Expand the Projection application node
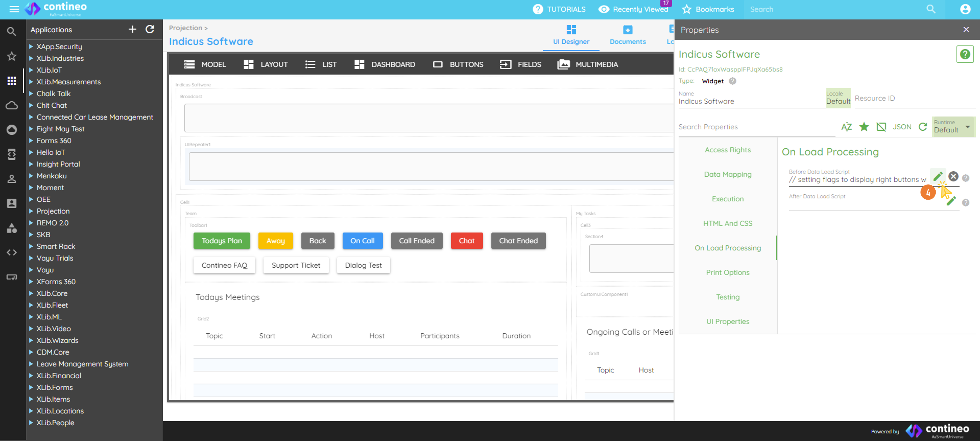 coord(31,211)
